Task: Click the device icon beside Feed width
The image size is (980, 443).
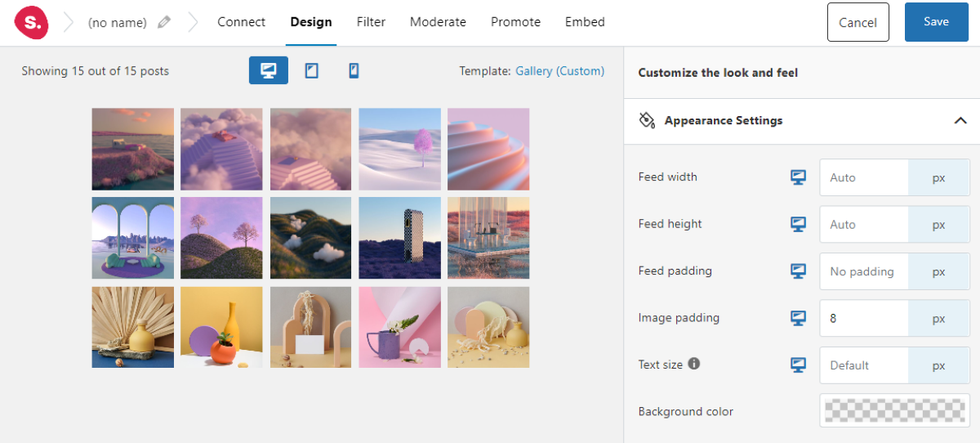Action: (798, 177)
